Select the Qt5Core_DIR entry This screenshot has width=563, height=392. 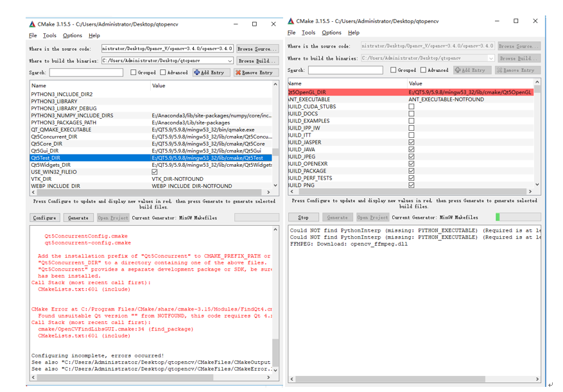[x=47, y=144]
